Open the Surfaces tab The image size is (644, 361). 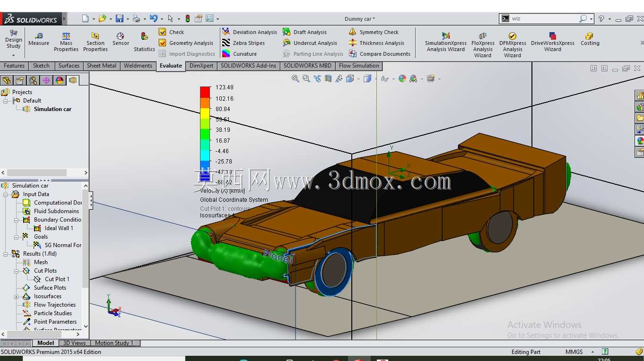click(69, 66)
